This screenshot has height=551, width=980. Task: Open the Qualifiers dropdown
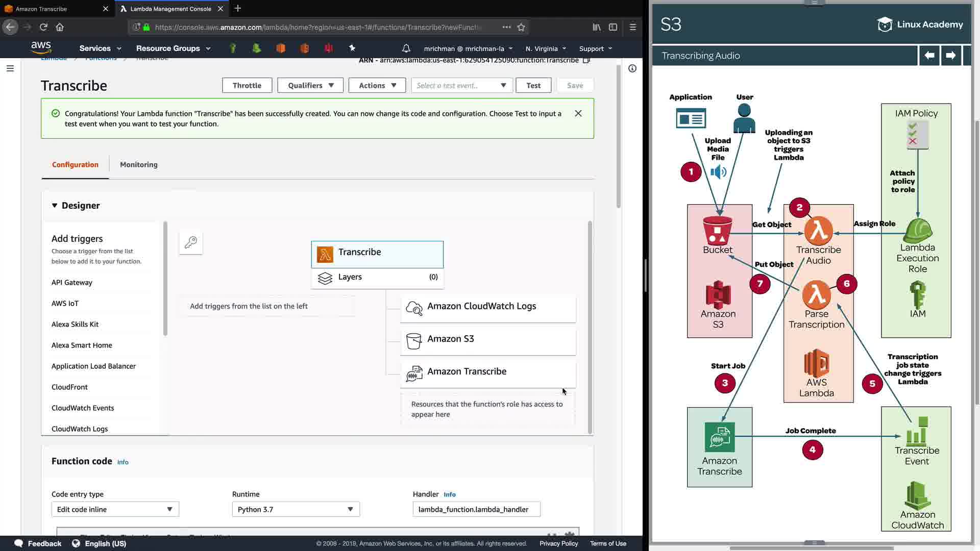point(310,85)
